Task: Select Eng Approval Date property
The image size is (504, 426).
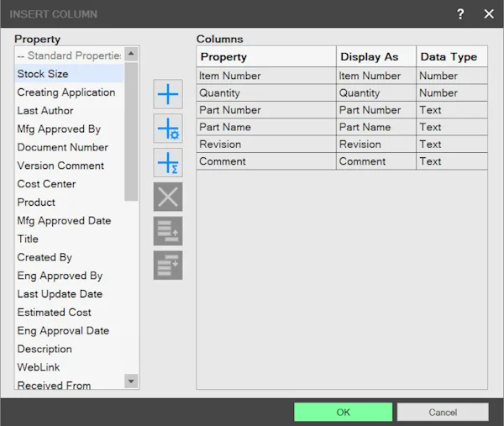Action: [69, 330]
